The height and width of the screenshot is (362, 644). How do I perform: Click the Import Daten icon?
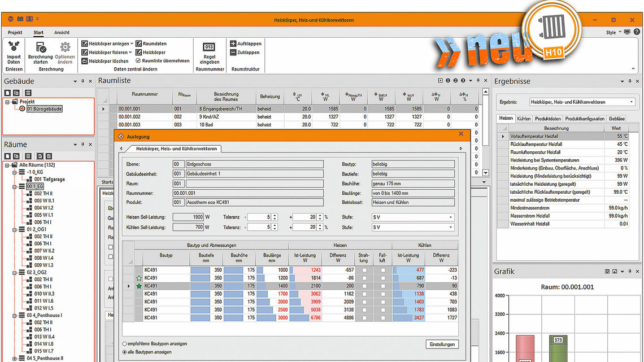(x=14, y=46)
